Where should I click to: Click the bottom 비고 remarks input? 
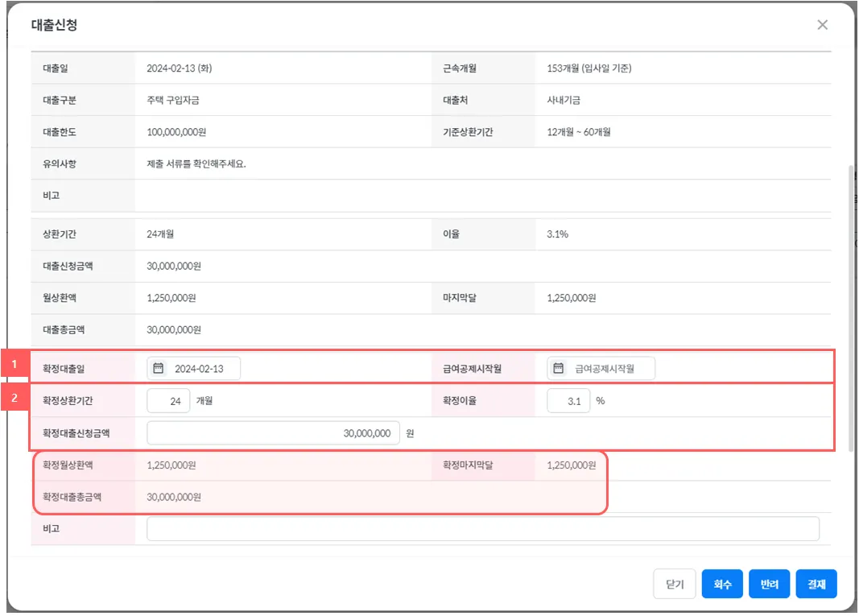(x=483, y=529)
